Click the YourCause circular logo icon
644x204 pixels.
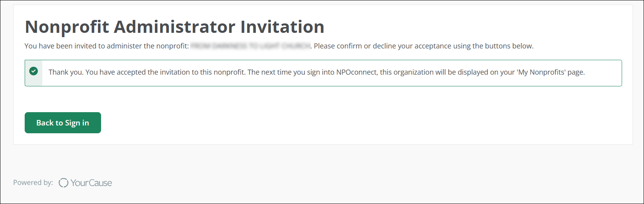click(63, 183)
